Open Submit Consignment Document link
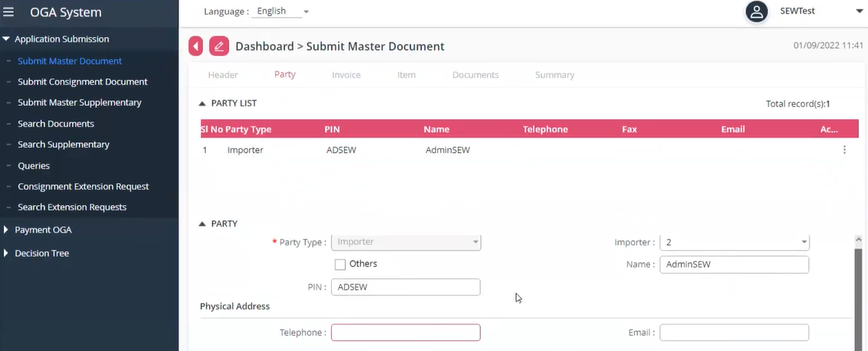Image resolution: width=868 pixels, height=351 pixels. (83, 81)
